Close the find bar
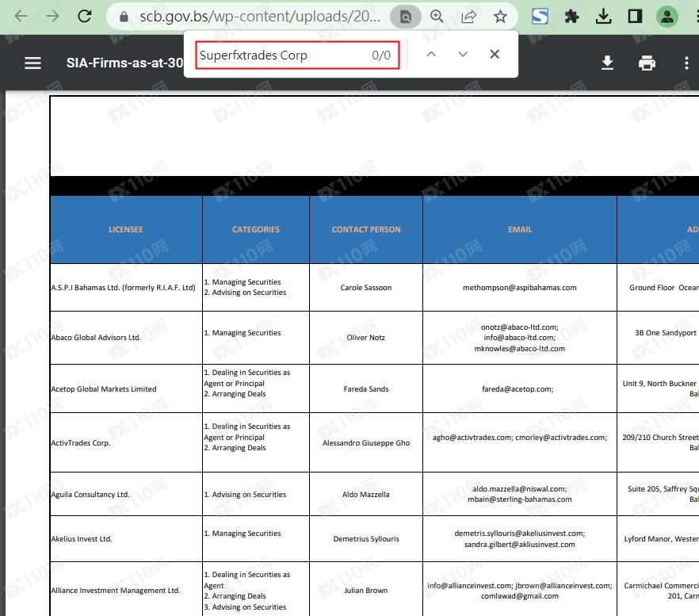Viewport: 699px width, 616px height. (x=495, y=55)
